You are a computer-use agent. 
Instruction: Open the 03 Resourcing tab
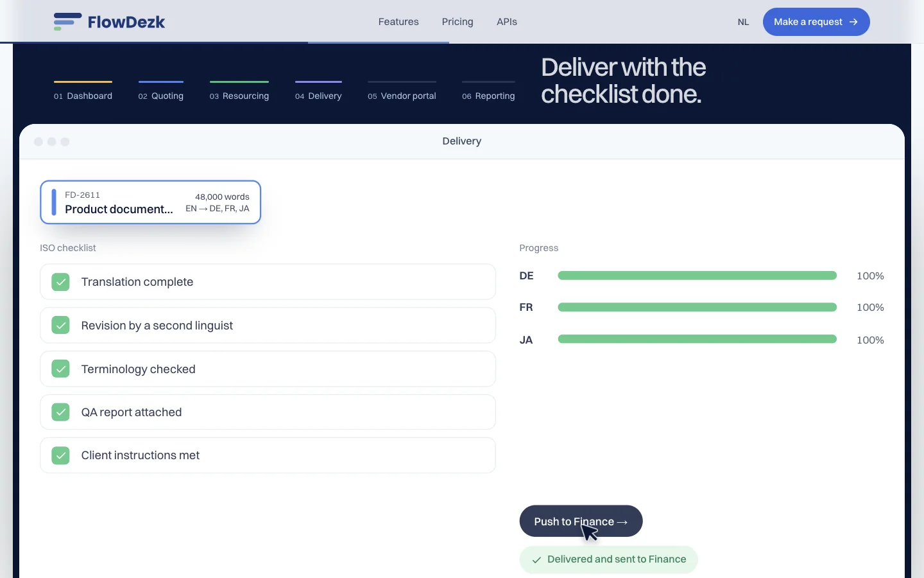point(239,91)
